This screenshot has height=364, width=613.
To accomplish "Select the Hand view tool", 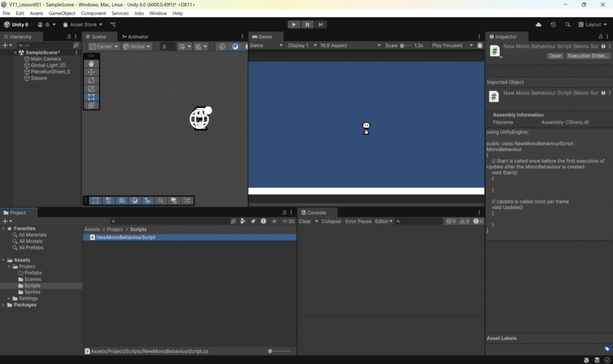I will tap(91, 63).
